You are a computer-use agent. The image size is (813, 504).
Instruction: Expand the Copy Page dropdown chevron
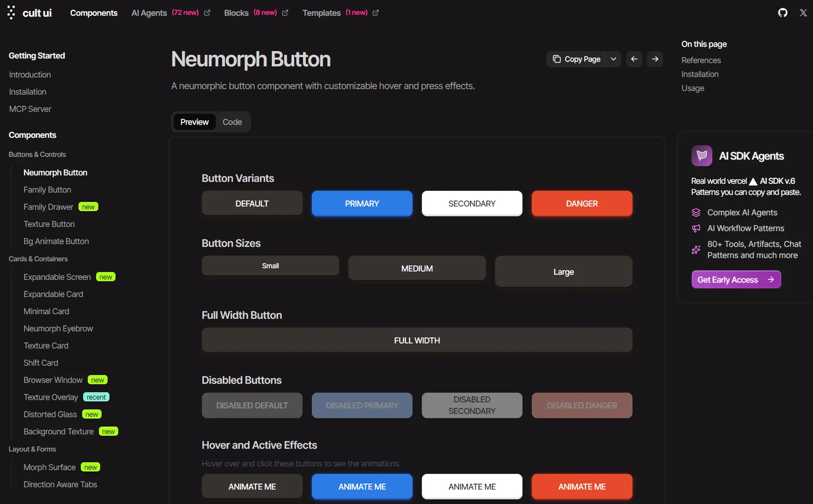pos(613,59)
